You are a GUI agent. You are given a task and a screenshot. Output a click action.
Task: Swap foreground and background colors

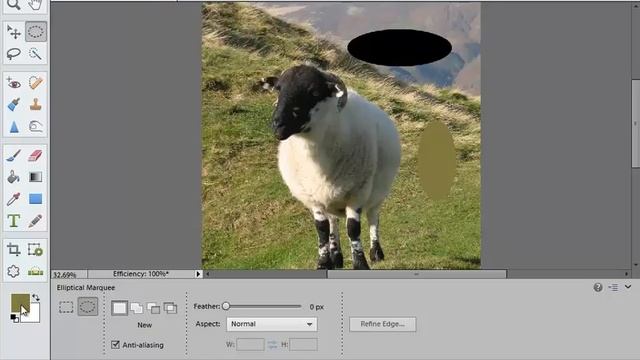point(36,298)
